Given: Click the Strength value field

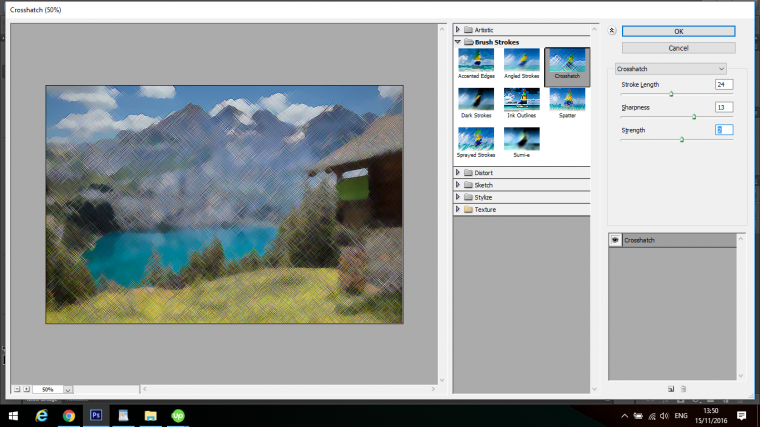Looking at the screenshot, I should click(724, 130).
